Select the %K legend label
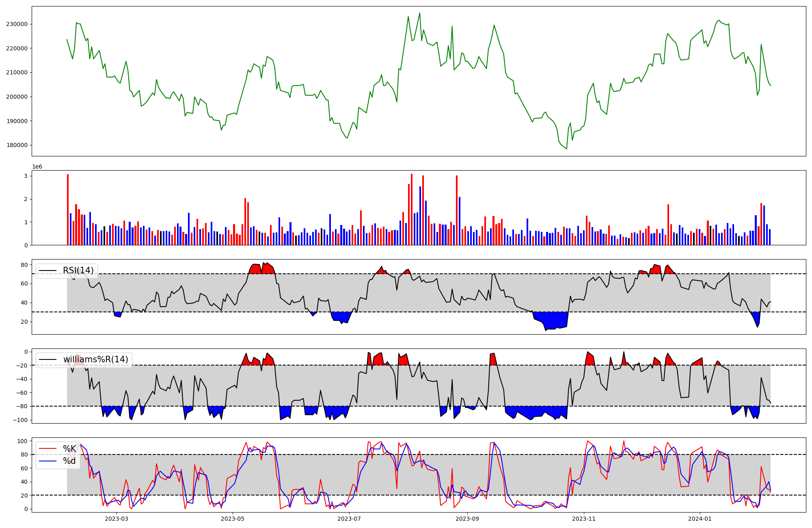 tap(69, 449)
